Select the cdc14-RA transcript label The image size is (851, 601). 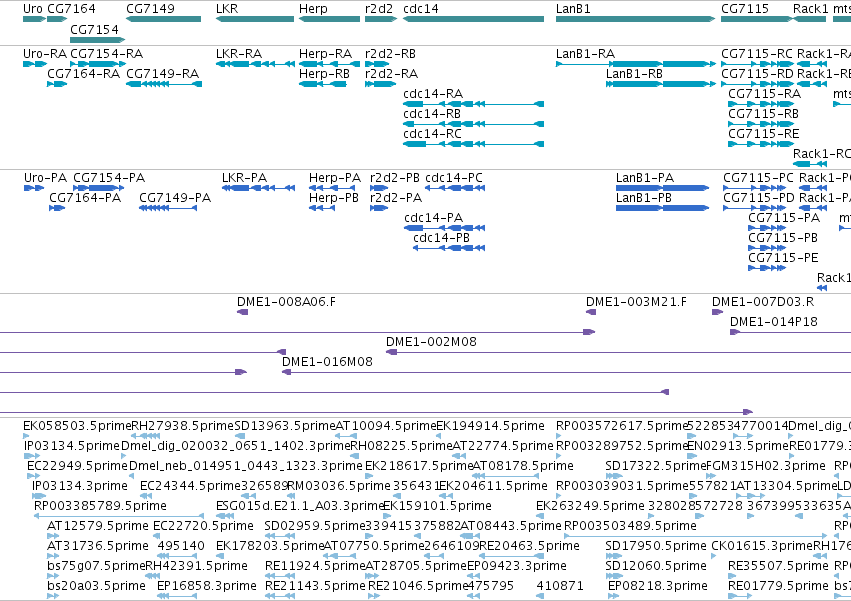[433, 94]
